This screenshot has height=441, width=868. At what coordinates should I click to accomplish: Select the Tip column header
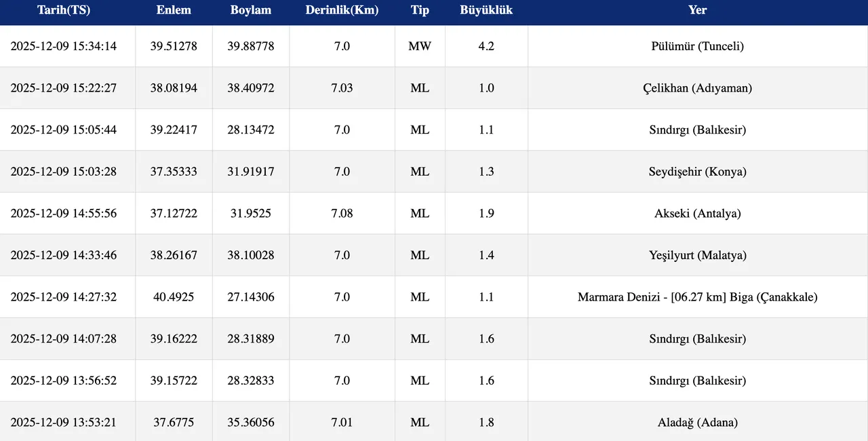pyautogui.click(x=420, y=10)
